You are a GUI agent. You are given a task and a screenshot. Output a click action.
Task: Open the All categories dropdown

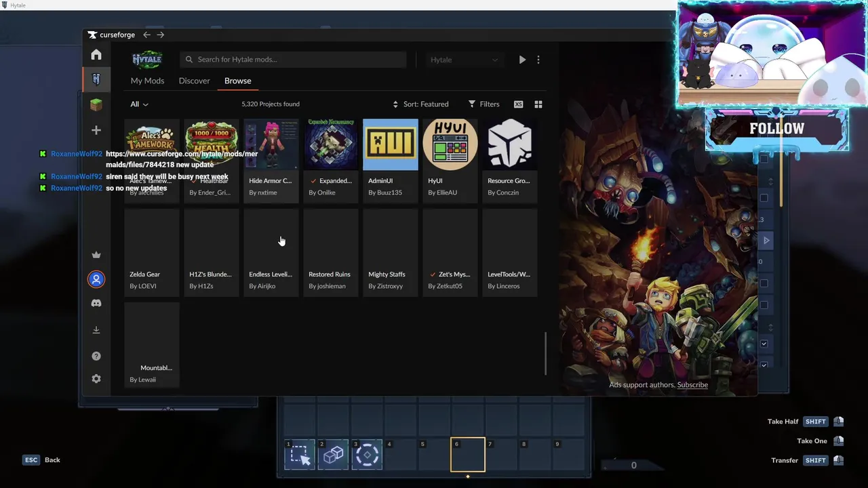pyautogui.click(x=139, y=104)
